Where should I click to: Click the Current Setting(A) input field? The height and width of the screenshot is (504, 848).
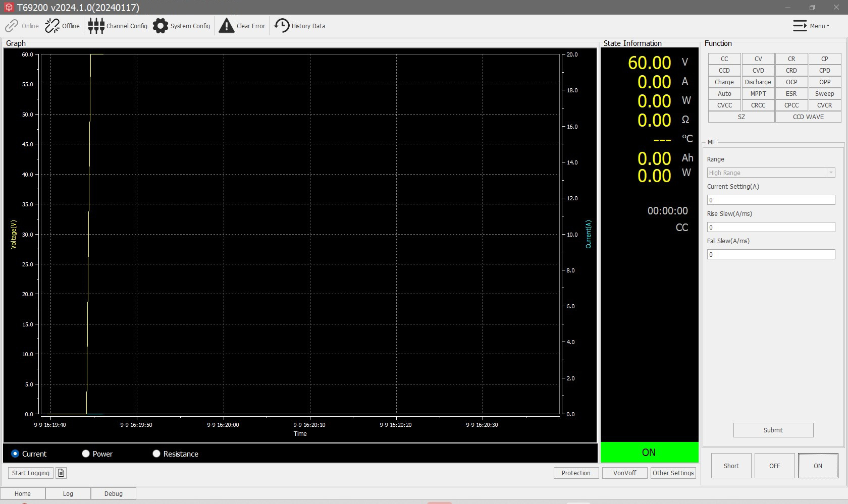[771, 200]
